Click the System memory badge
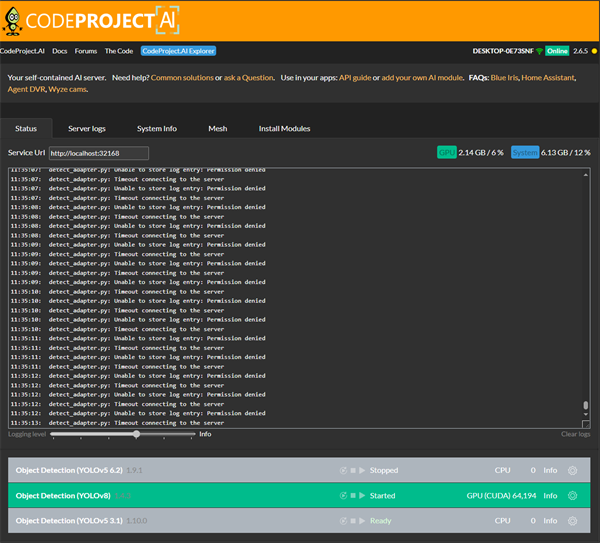 [x=525, y=152]
